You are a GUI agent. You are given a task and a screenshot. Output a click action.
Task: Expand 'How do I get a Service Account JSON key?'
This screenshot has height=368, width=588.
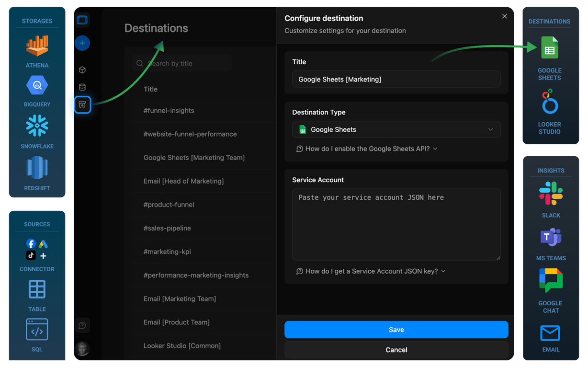[x=371, y=271]
